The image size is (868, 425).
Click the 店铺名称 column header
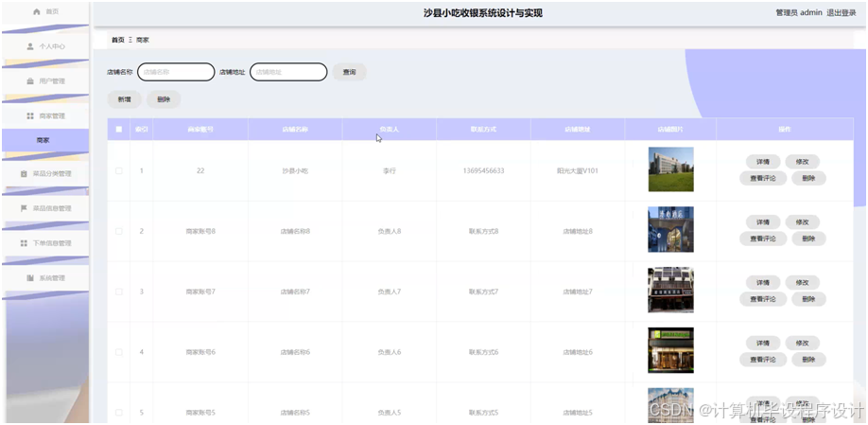pos(295,129)
